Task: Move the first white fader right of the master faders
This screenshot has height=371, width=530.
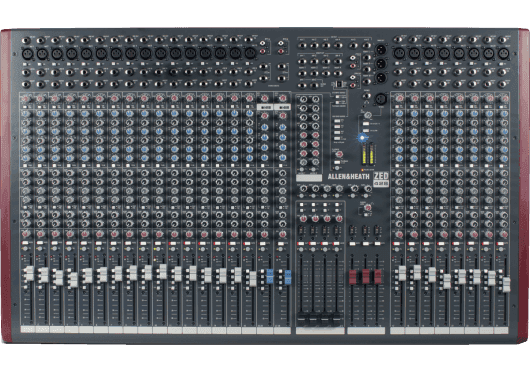Action: [402, 273]
